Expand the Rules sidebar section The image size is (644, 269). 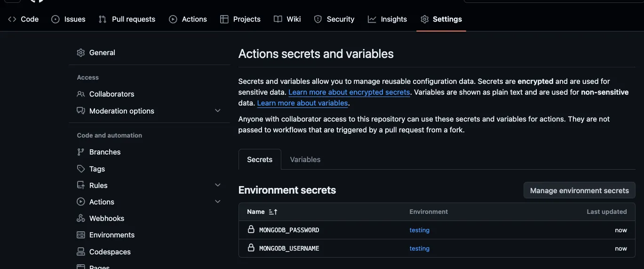point(217,185)
